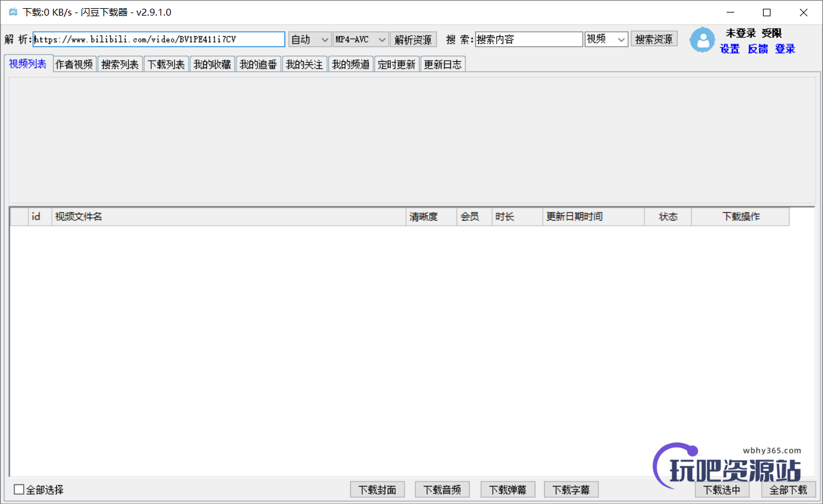Click the 未登录 受限 status text
This screenshot has height=504, width=823.
pos(754,33)
